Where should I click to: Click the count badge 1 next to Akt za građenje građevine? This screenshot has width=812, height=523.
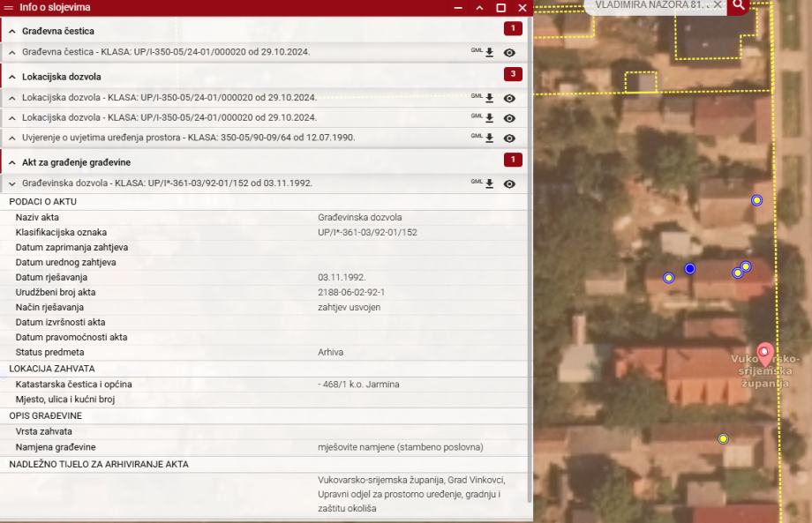pyautogui.click(x=513, y=160)
